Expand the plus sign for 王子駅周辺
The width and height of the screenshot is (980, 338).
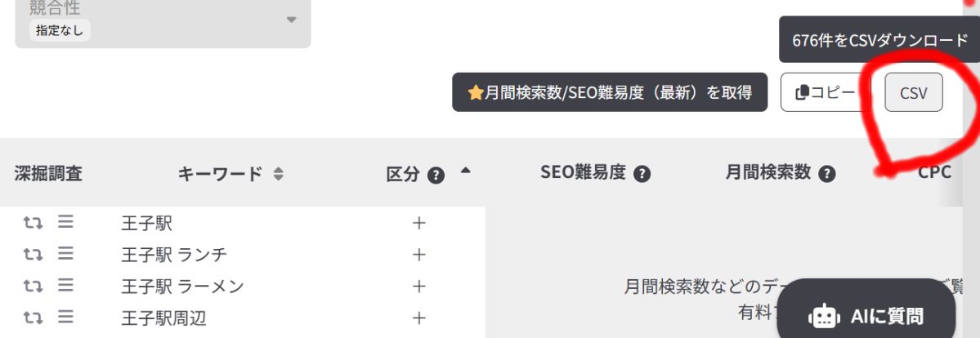point(419,318)
